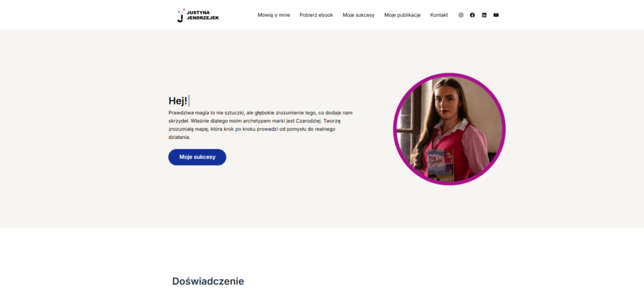Click the paragraph about Prawdziwa magia
This screenshot has width=644, height=292.
[x=260, y=125]
